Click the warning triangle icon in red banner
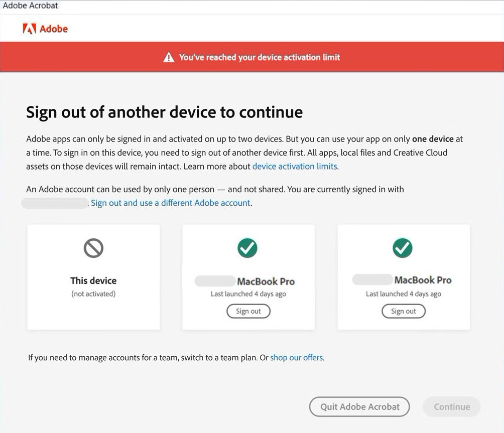This screenshot has height=433, width=504. coord(169,57)
